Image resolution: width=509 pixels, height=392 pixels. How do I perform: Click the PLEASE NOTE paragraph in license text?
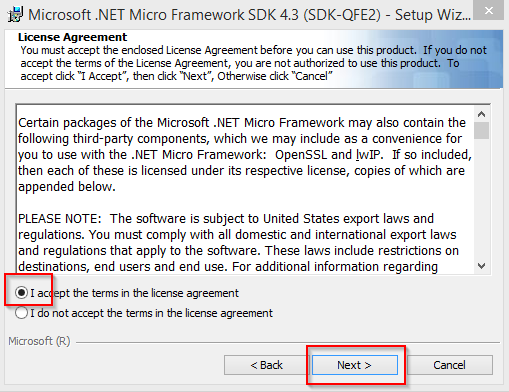point(239,243)
